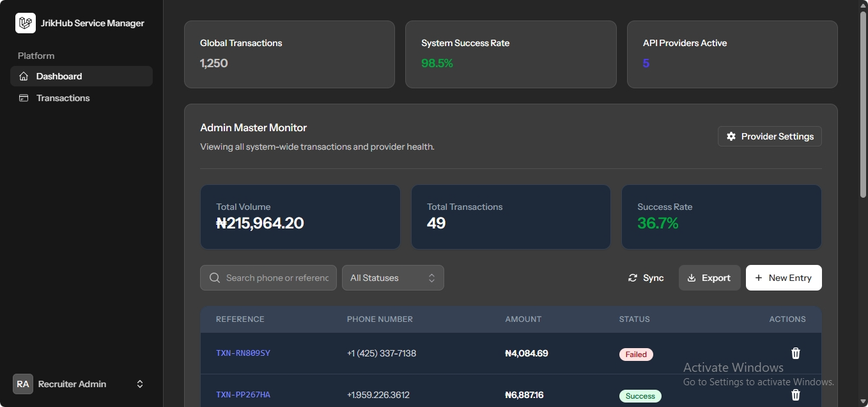The image size is (868, 407).
Task: Click the Dashboard home icon in sidebar
Action: pyautogui.click(x=24, y=76)
